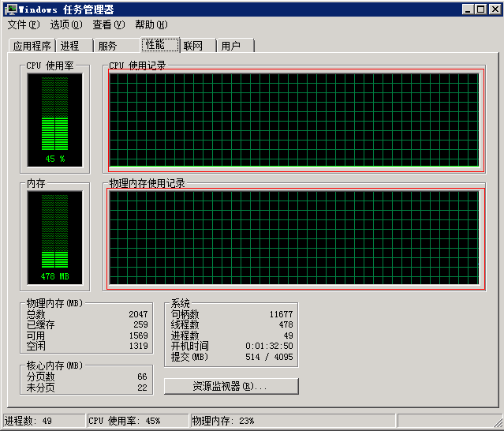Open the 帮助 menu
Viewport: 504px width, 431px height.
click(151, 24)
